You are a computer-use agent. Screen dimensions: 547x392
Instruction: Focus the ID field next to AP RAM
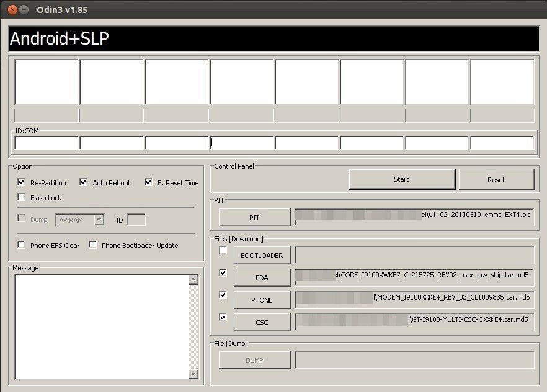[136, 220]
